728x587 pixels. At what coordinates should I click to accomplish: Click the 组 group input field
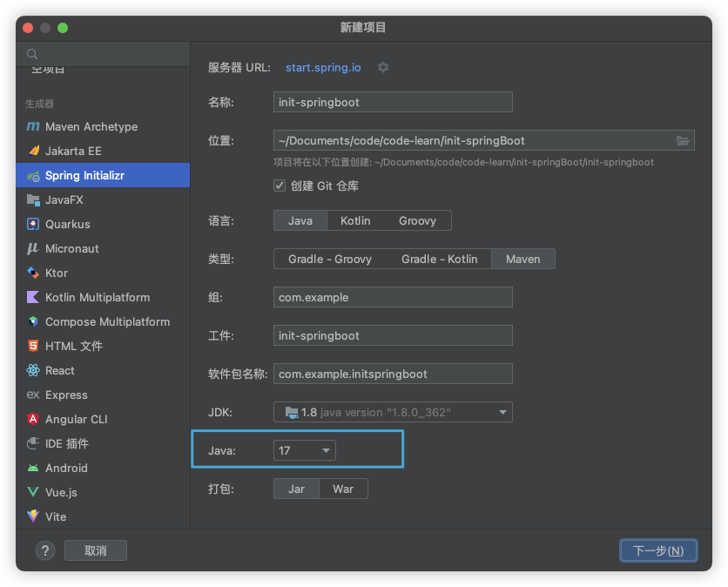393,297
